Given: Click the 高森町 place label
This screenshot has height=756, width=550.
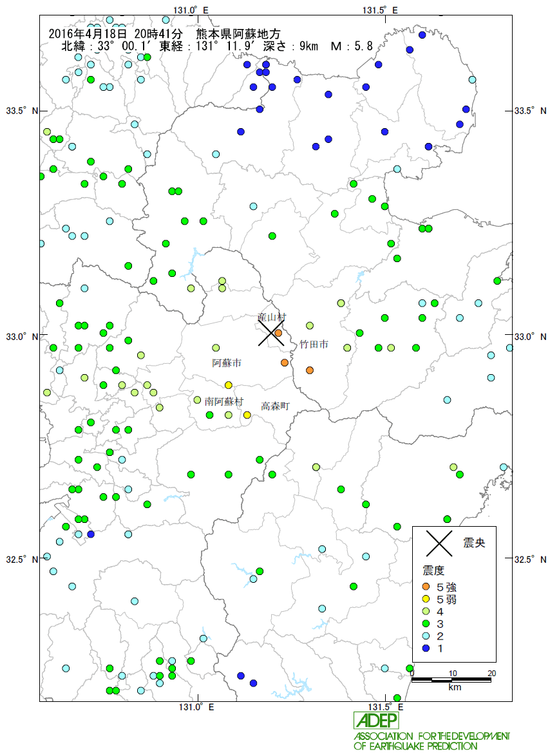Looking at the screenshot, I should click(x=275, y=406).
